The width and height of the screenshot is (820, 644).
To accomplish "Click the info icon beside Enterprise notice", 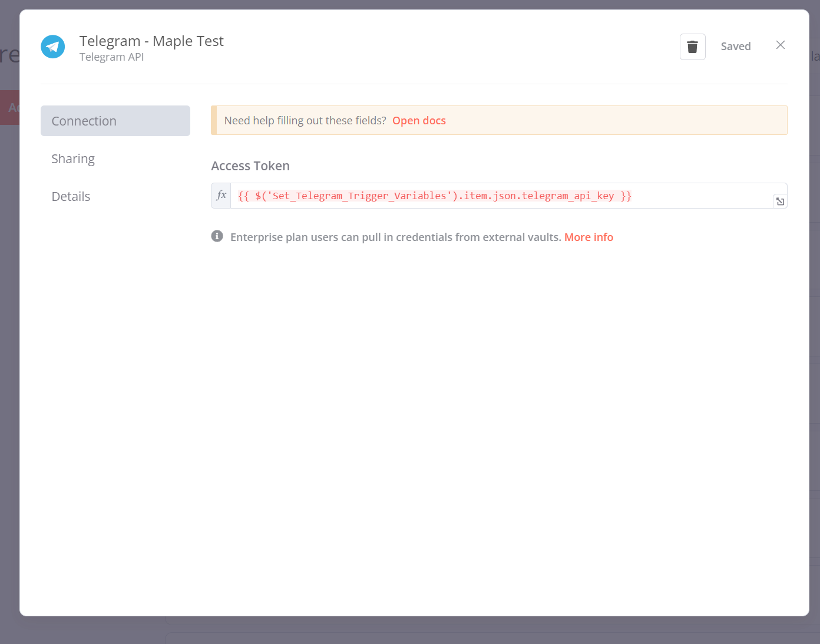I will point(217,236).
